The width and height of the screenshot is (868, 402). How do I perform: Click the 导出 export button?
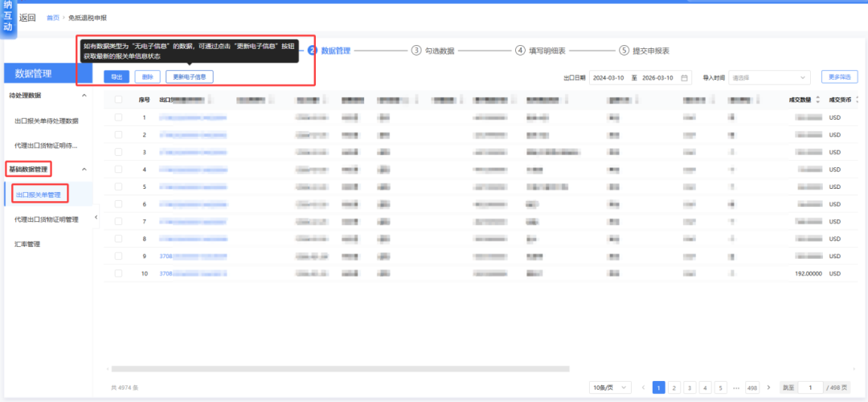[x=117, y=77]
